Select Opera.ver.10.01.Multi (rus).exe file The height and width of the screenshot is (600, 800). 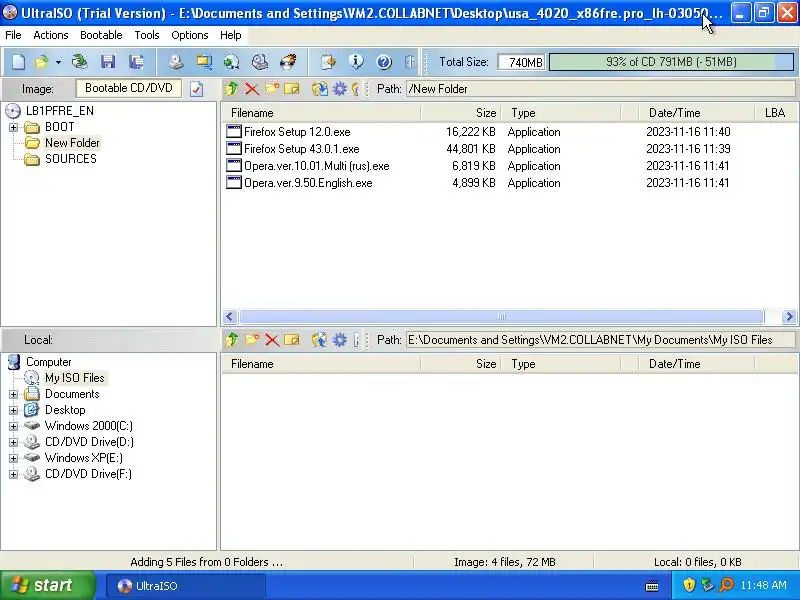(316, 166)
